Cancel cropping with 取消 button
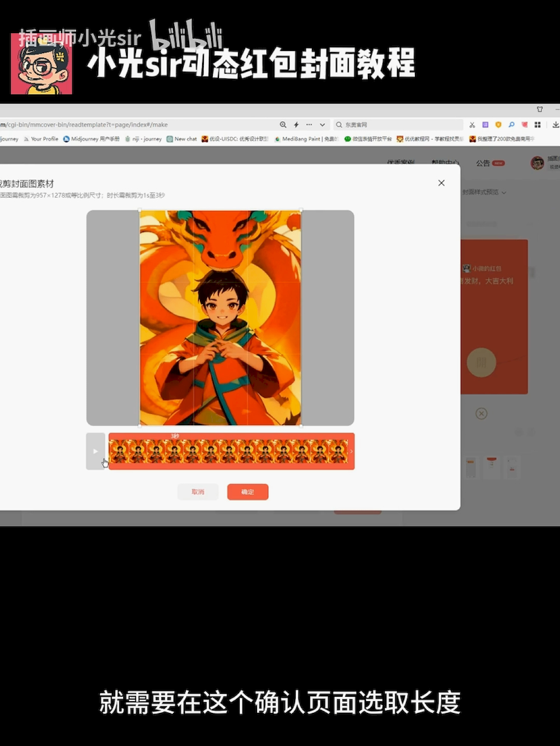 click(198, 492)
